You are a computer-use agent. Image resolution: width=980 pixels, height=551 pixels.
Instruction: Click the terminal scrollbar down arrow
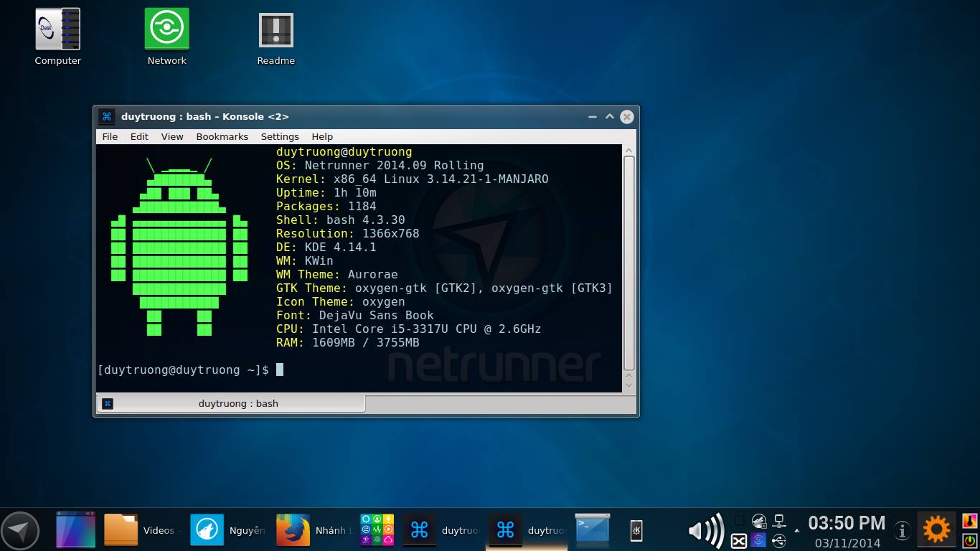pyautogui.click(x=629, y=386)
